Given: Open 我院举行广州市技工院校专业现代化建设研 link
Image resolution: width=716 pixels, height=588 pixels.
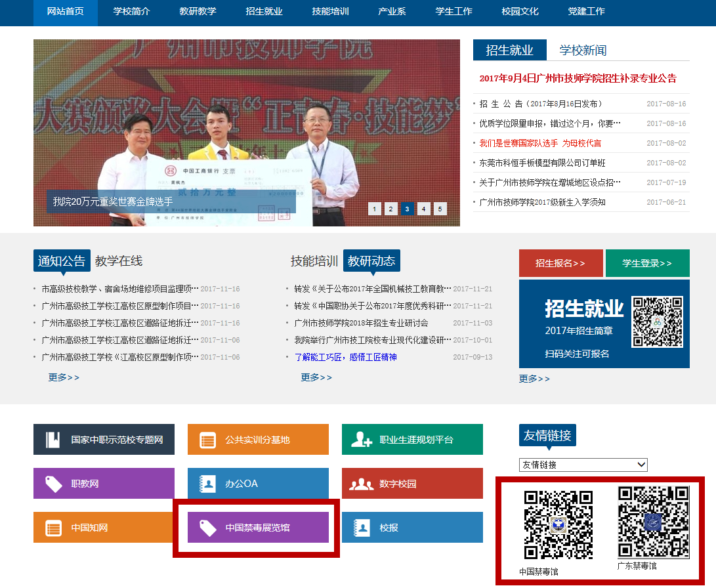Looking at the screenshot, I should (373, 340).
